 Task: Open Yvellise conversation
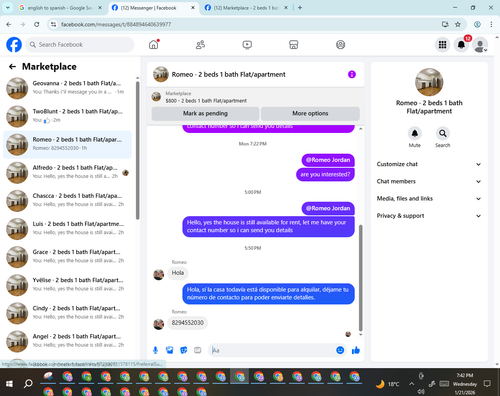click(67, 285)
